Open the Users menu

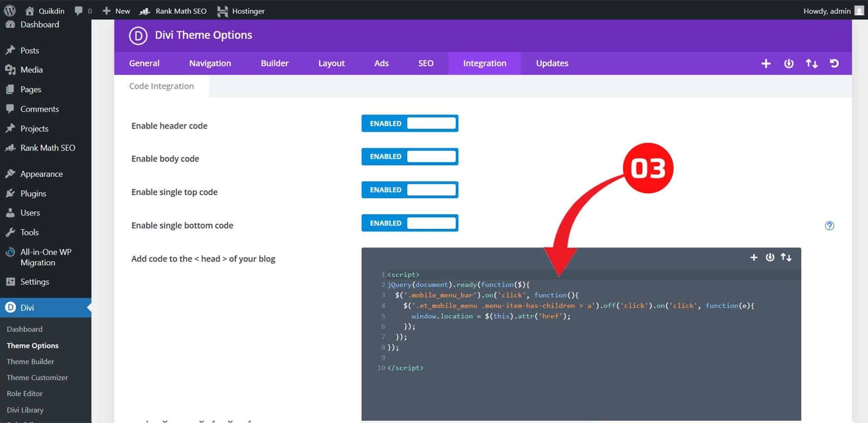tap(30, 213)
